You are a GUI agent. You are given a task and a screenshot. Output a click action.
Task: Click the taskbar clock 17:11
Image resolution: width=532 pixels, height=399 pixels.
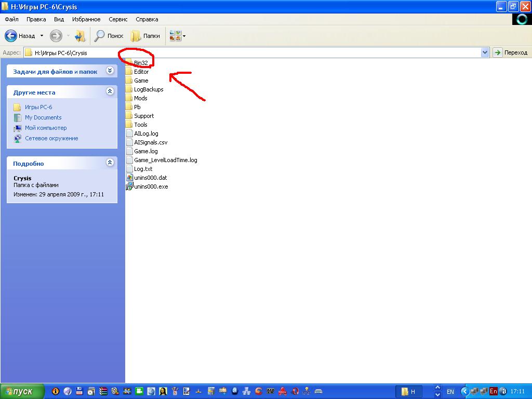pos(518,391)
